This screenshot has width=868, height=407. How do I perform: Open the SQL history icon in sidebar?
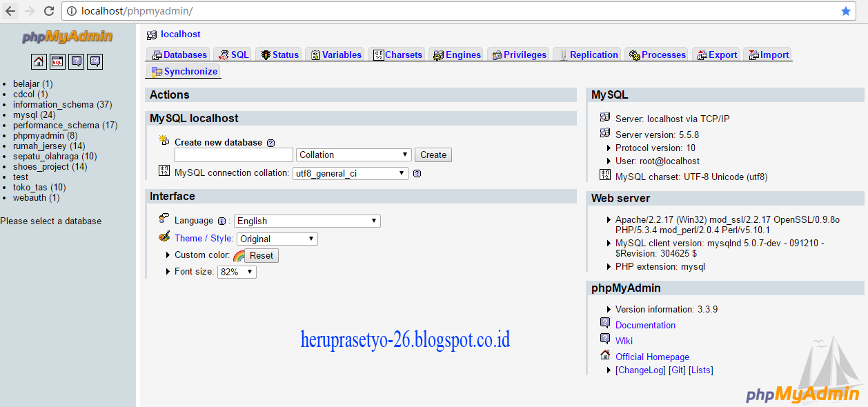coord(94,61)
